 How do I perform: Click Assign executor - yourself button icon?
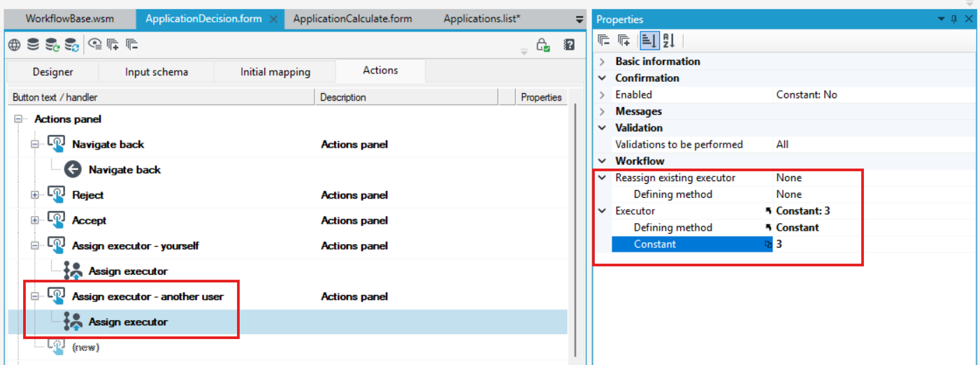point(57,245)
